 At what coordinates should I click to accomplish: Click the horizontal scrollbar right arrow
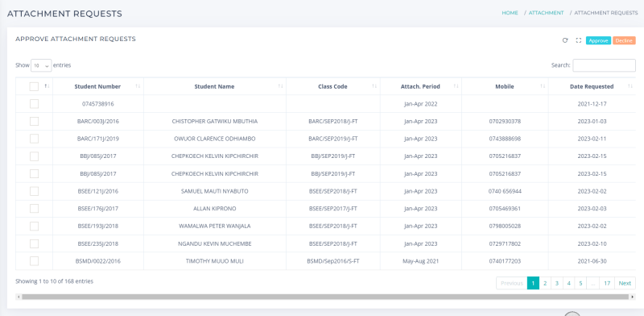tap(633, 297)
